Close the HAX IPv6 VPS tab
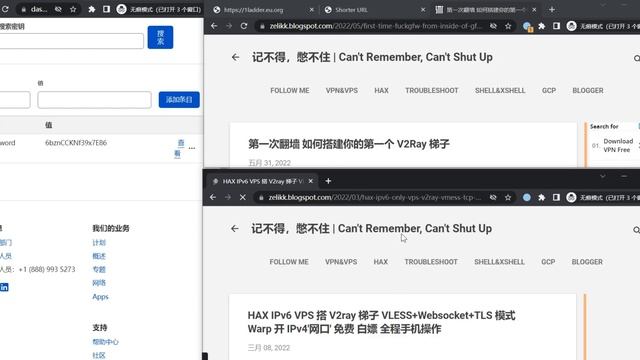 (311, 181)
